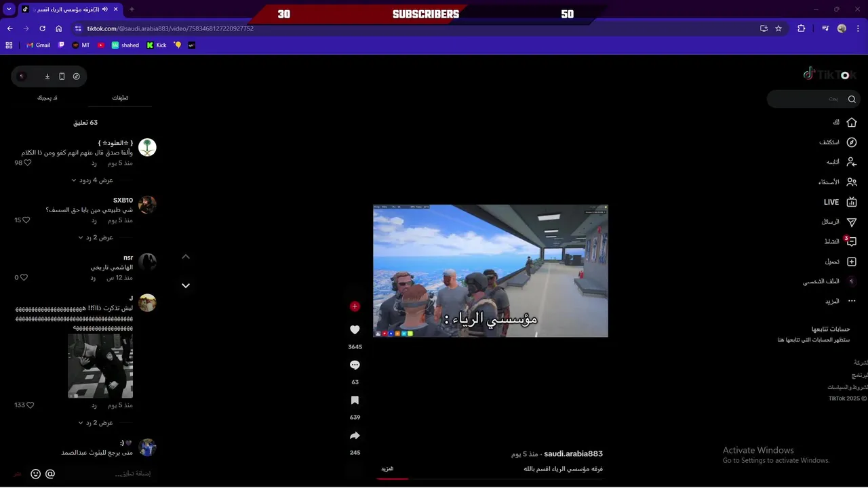Image resolution: width=868 pixels, height=488 pixels.
Task: Open the Upload plus-square icon
Action: pyautogui.click(x=852, y=262)
